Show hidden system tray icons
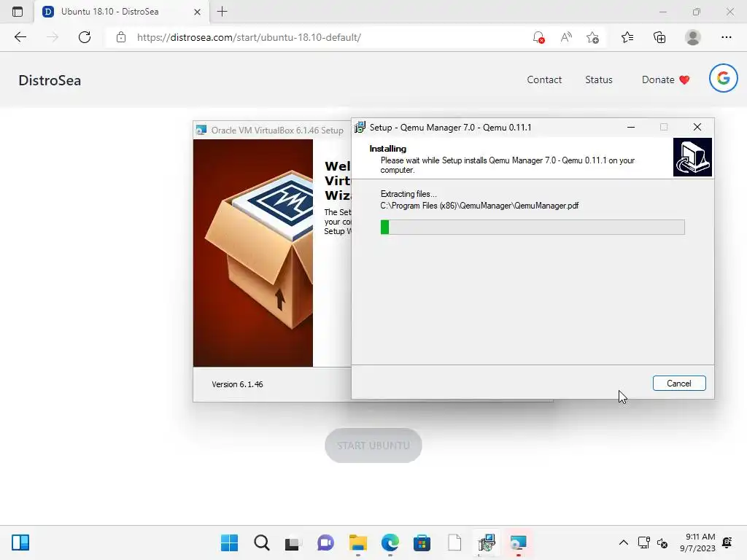The height and width of the screenshot is (560, 747). pos(623,542)
